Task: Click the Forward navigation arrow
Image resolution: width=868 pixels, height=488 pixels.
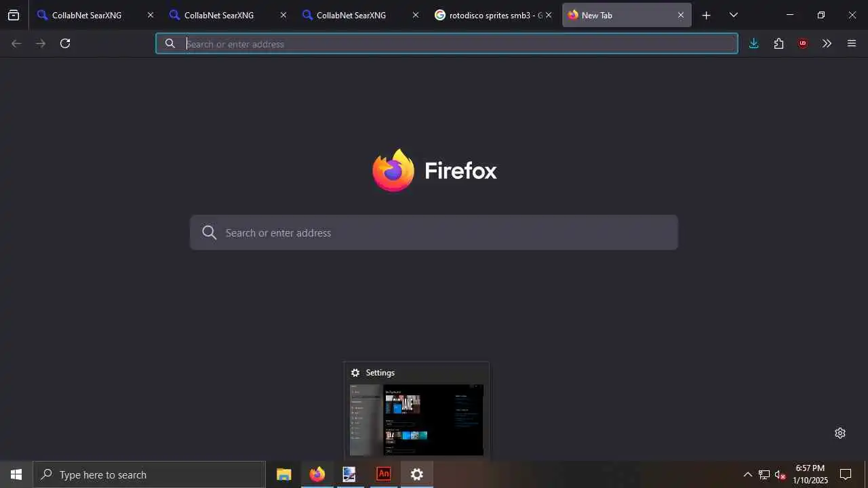Action: click(41, 43)
